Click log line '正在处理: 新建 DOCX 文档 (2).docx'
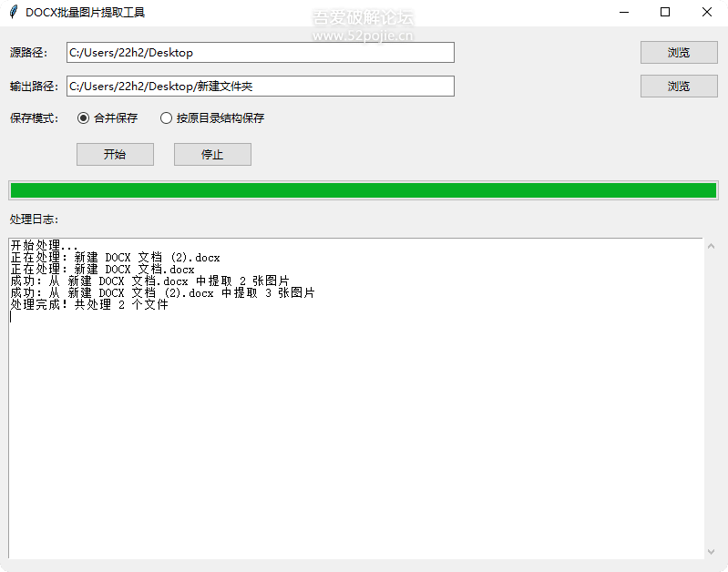Screen dimensions: 728x572 pos(115,258)
